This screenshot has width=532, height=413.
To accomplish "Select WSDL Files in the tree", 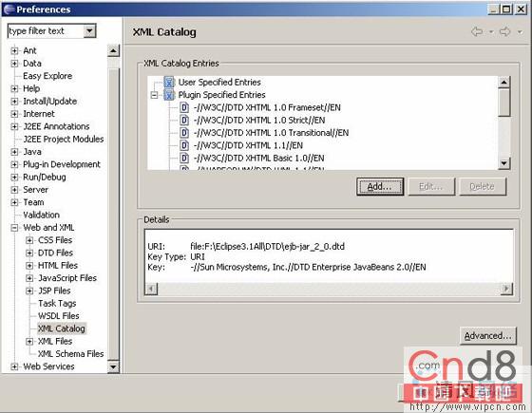I will [x=58, y=316].
